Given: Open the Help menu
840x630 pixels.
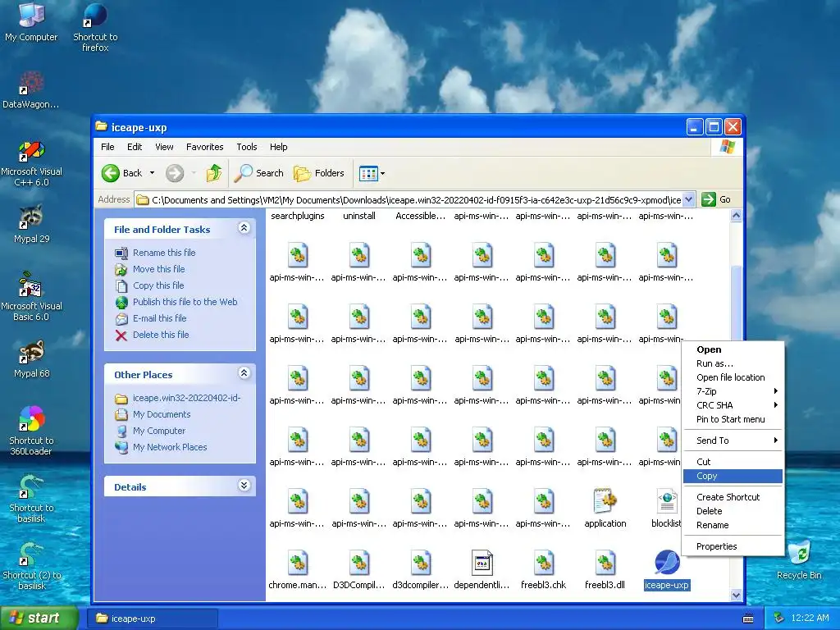Looking at the screenshot, I should [278, 147].
